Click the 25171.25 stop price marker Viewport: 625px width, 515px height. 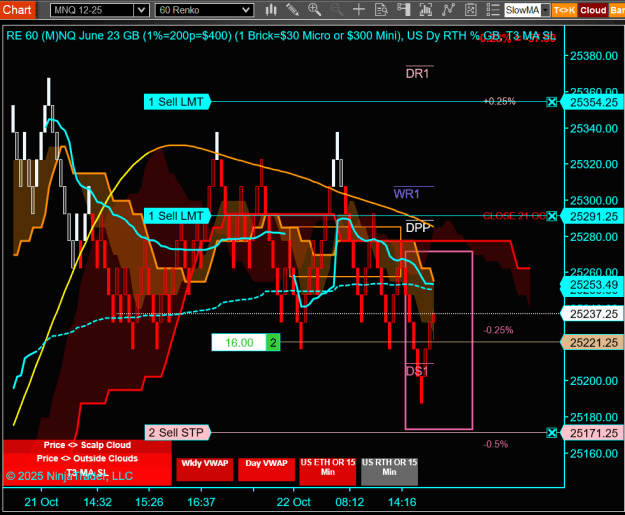(x=593, y=433)
